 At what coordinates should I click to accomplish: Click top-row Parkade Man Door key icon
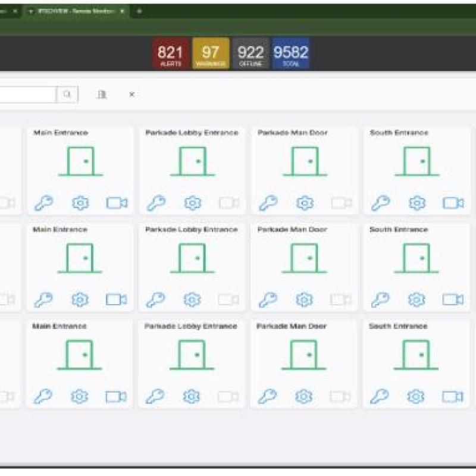268,203
